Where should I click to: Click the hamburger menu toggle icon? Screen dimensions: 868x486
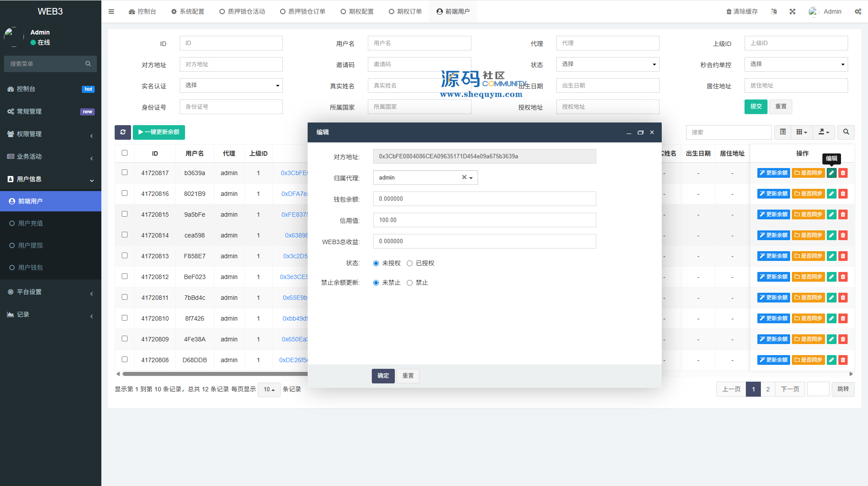pos(111,11)
